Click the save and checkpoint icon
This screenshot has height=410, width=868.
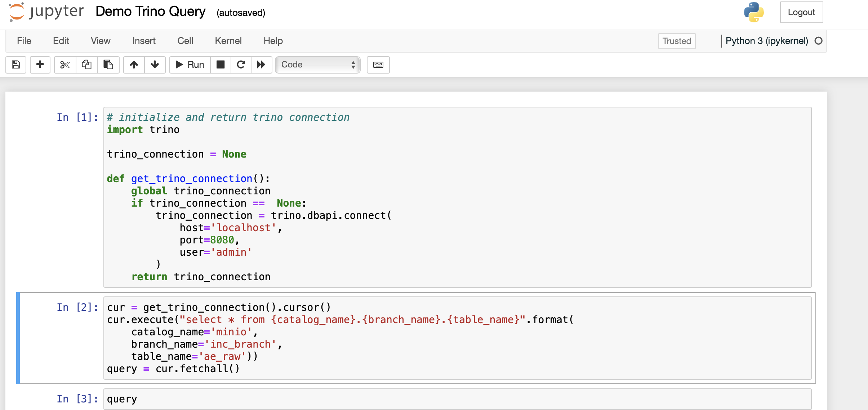(16, 65)
